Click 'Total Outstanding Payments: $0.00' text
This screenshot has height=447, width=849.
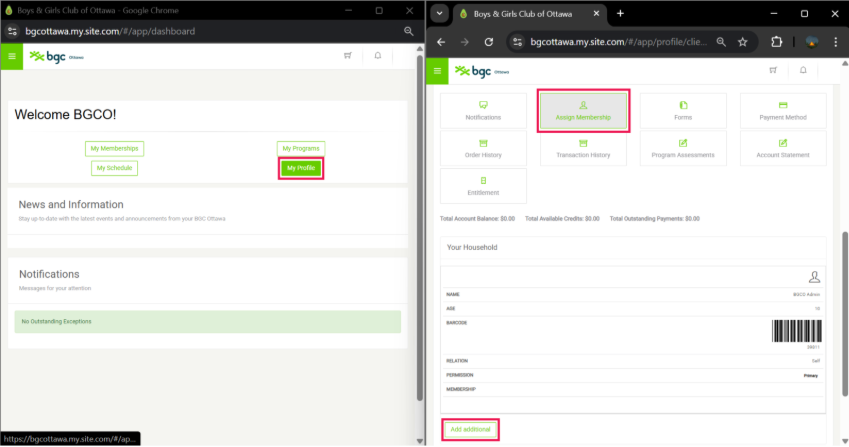(655, 219)
